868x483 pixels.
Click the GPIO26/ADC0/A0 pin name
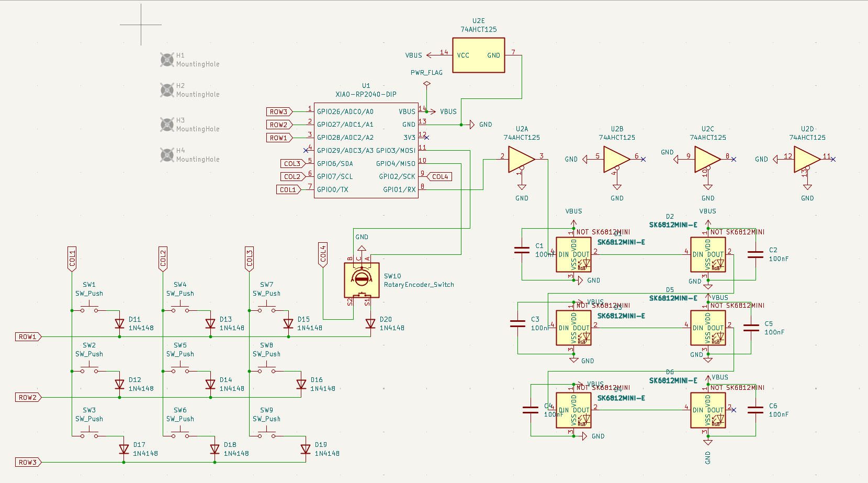[345, 111]
